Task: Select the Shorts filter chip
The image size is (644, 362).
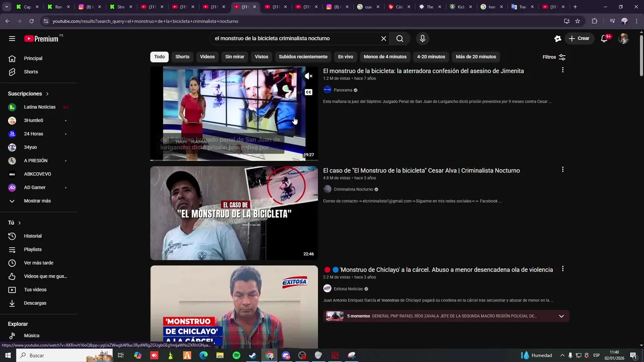Action: [x=182, y=57]
